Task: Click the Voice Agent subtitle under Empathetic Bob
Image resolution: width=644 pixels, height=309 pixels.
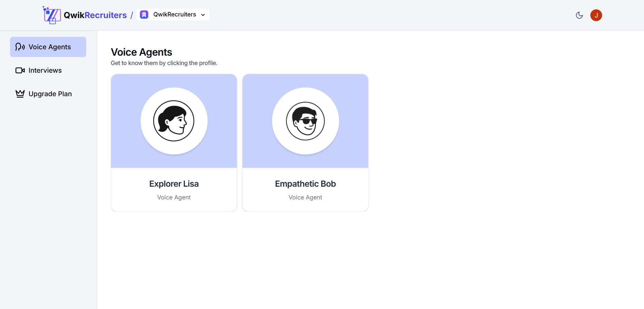Action: click(305, 197)
